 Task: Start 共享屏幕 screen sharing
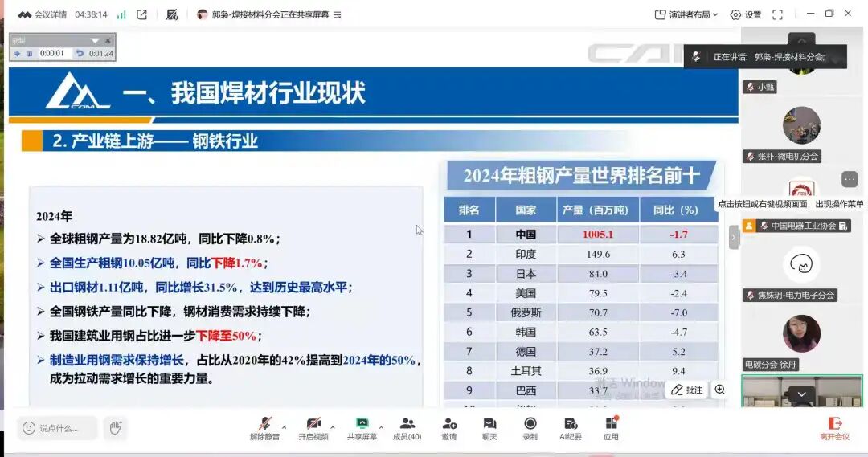coord(362,428)
